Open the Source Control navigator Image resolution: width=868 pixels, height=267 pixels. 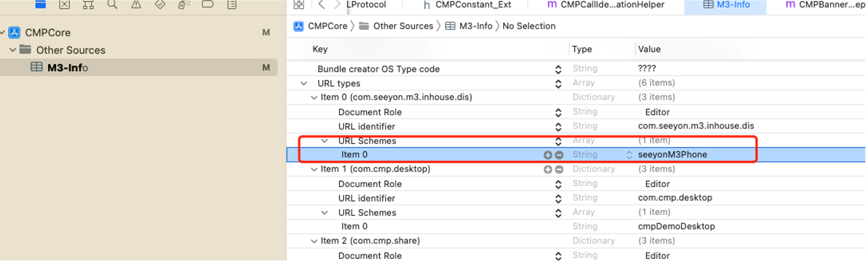(64, 4)
